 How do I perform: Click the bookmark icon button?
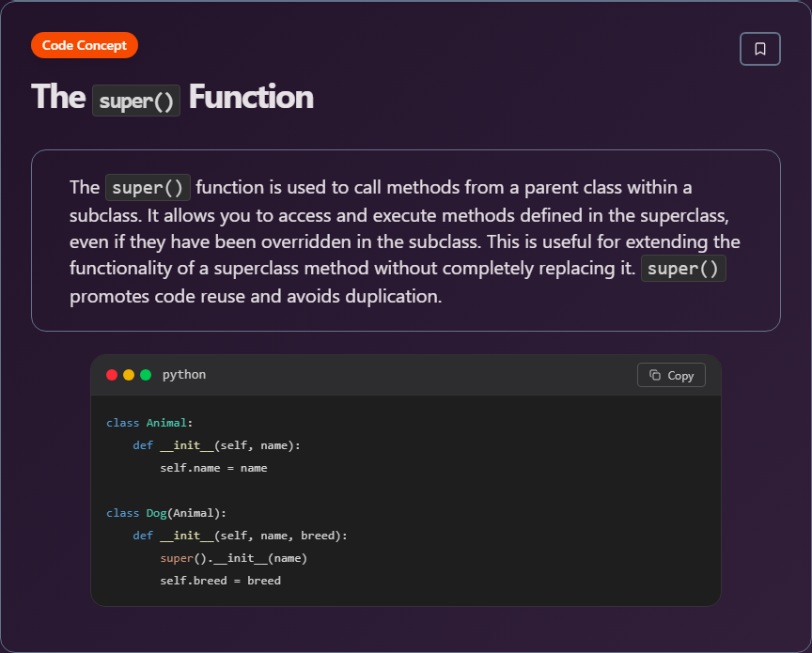[759, 49]
